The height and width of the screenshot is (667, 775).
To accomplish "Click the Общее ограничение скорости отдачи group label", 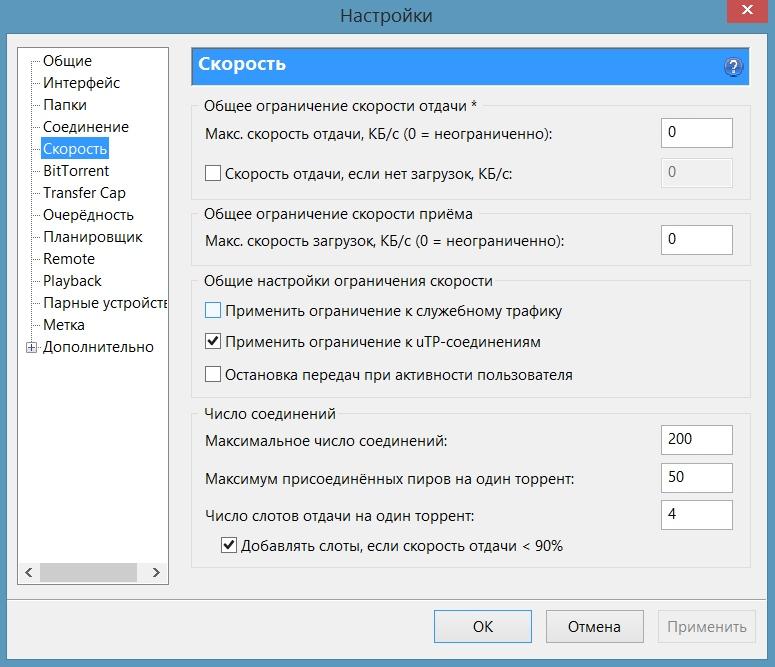I will pos(340,106).
